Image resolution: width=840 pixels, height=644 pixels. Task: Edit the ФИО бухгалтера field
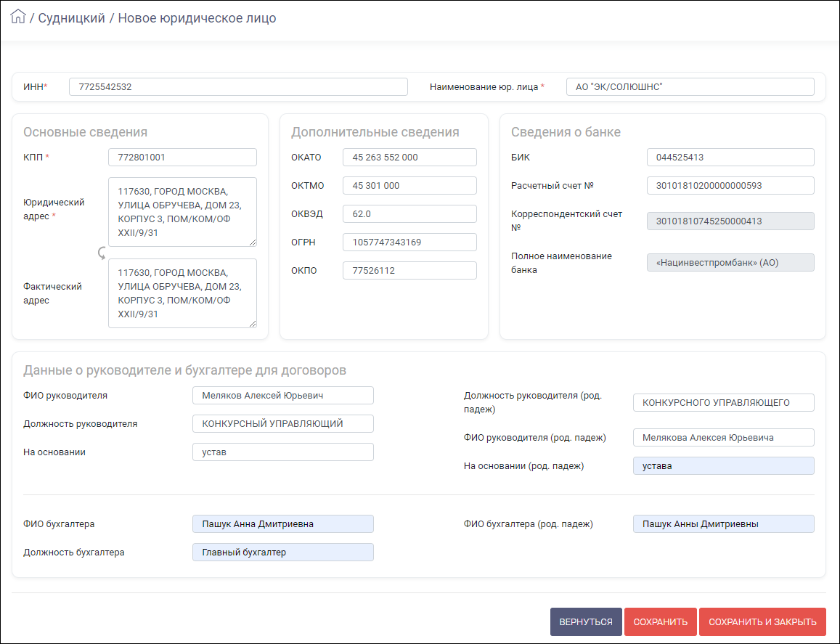tap(283, 524)
